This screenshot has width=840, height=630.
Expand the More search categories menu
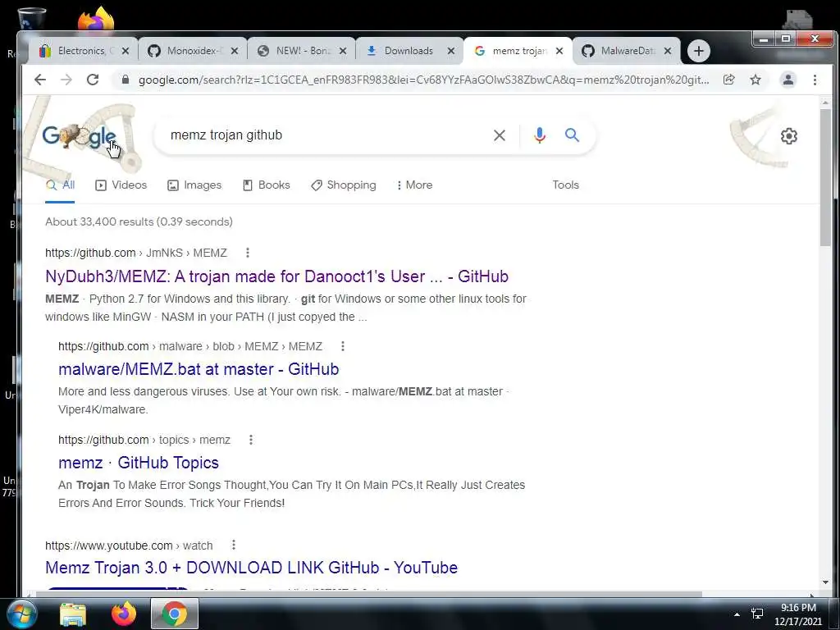point(414,185)
